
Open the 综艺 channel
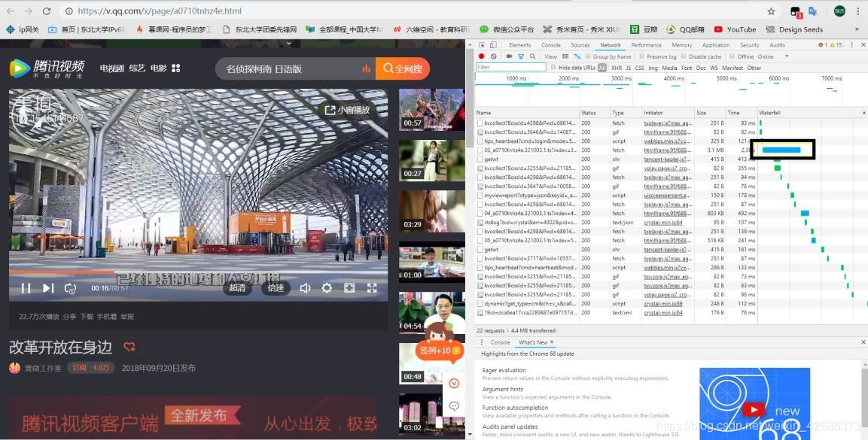[x=137, y=68]
